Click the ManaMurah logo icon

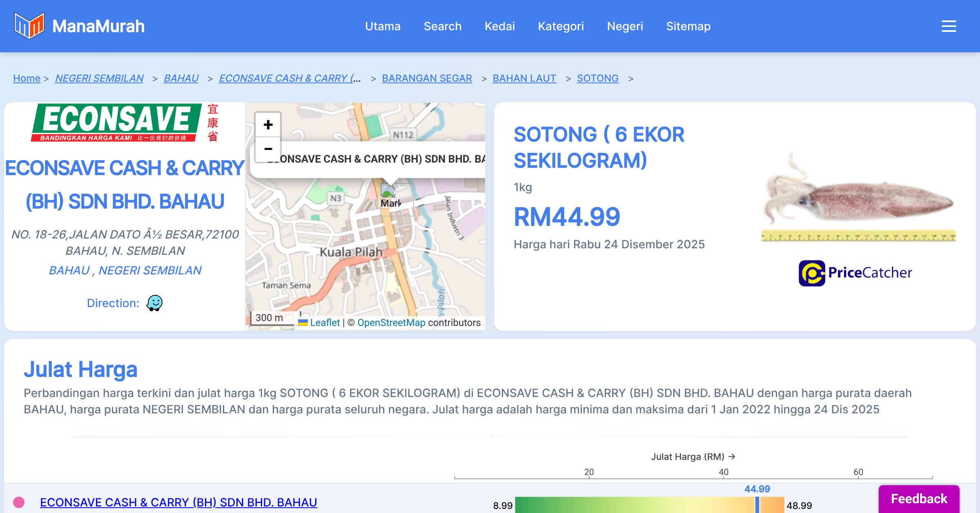point(29,26)
